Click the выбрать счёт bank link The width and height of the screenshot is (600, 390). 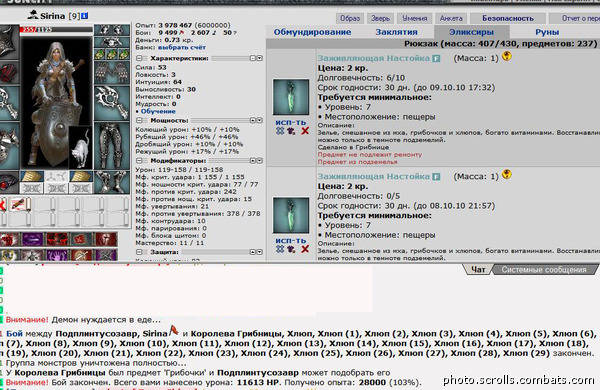tap(182, 47)
